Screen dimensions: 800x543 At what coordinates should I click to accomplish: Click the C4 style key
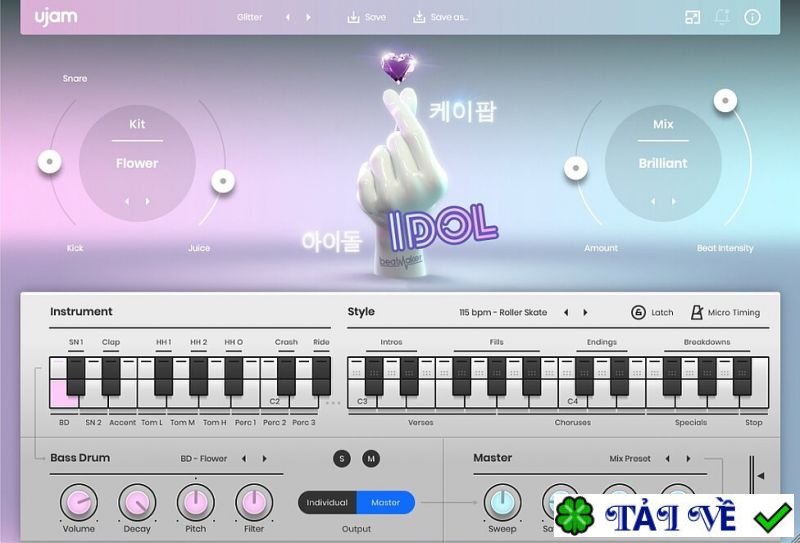click(x=572, y=401)
